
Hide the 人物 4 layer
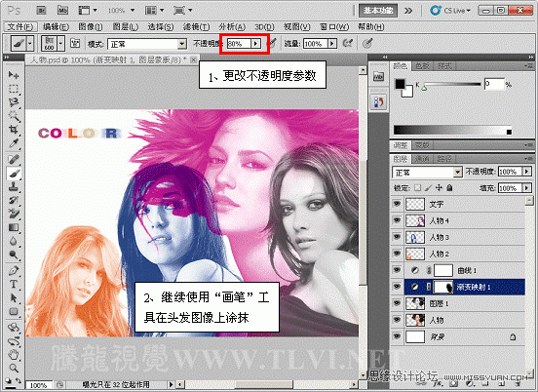(397, 220)
